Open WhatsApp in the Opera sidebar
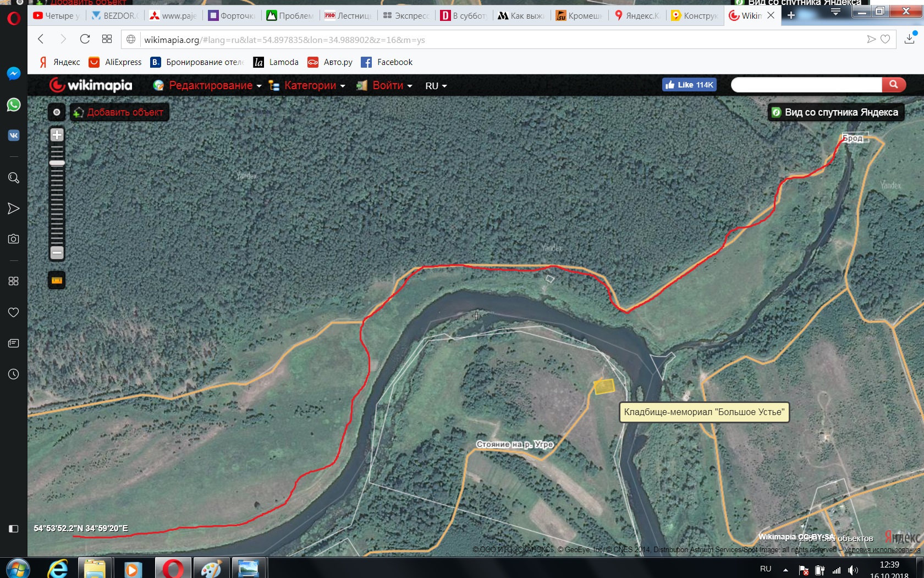924x578 pixels. [13, 105]
